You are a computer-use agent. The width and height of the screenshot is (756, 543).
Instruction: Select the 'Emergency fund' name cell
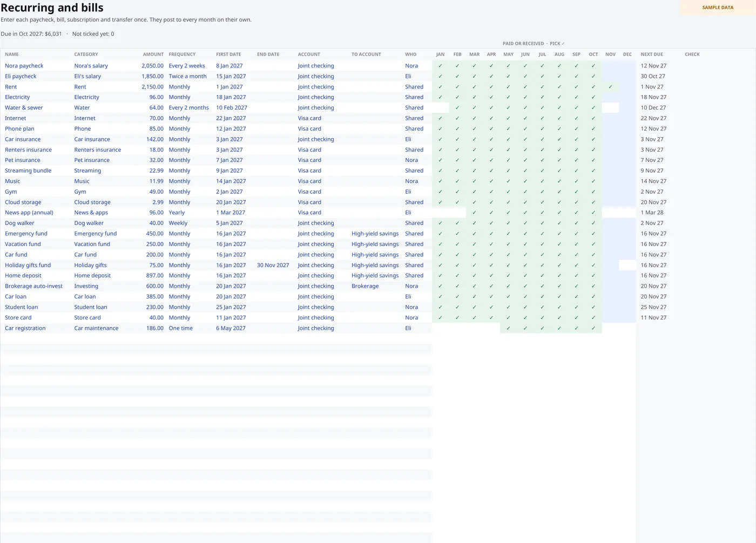pos(36,234)
